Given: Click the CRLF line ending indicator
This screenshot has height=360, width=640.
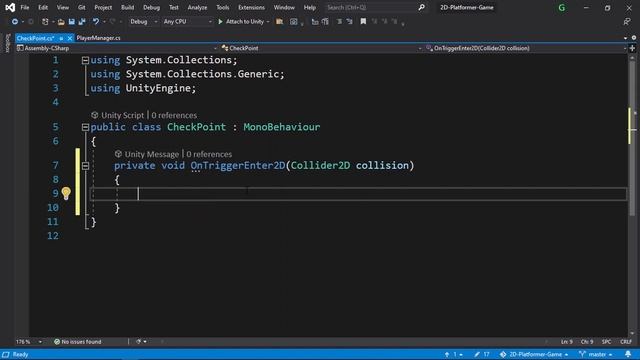Looking at the screenshot, I should [x=626, y=342].
